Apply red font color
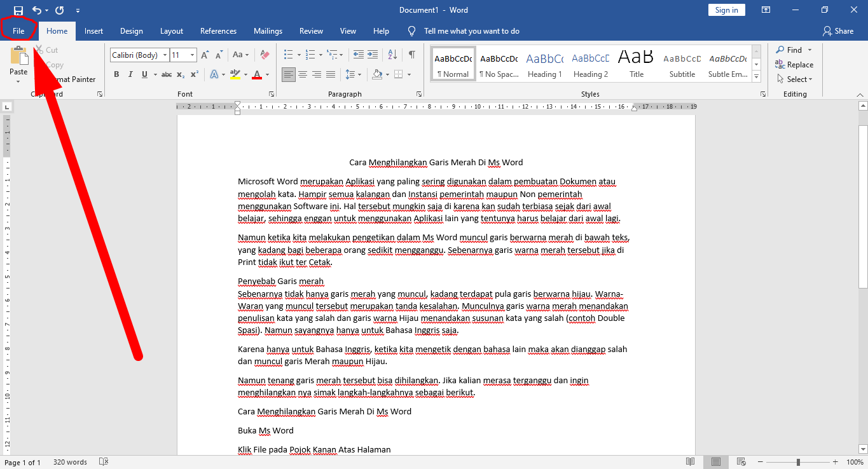 tap(257, 74)
